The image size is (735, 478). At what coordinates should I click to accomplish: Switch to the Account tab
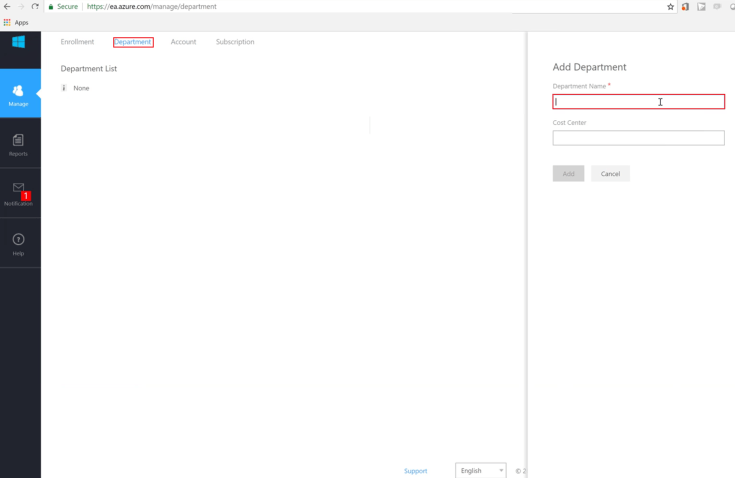pyautogui.click(x=183, y=42)
